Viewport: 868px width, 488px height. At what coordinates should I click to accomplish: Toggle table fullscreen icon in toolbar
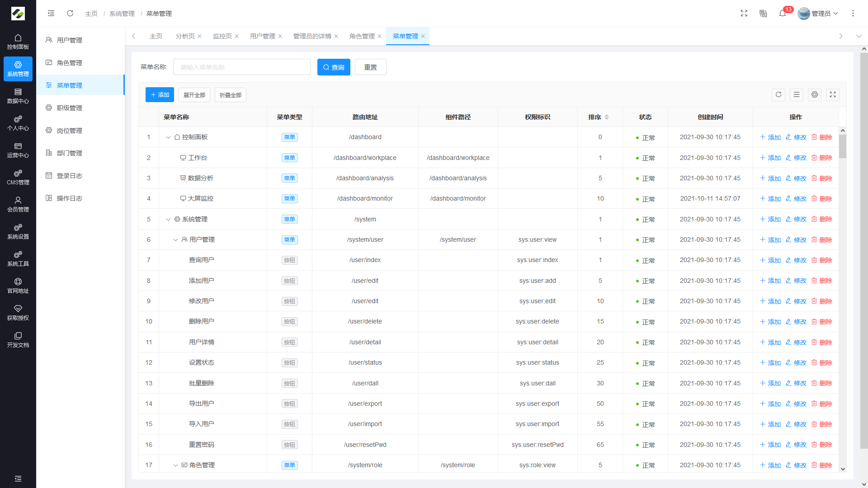pos(833,95)
